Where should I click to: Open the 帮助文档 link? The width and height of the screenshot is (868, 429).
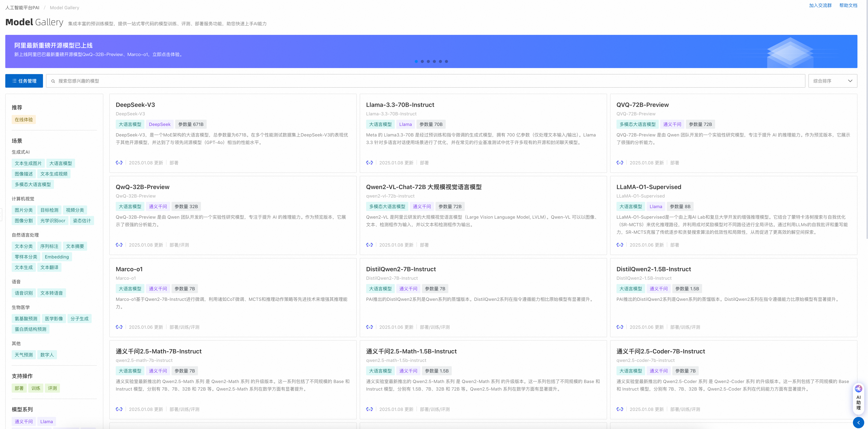pos(848,5)
